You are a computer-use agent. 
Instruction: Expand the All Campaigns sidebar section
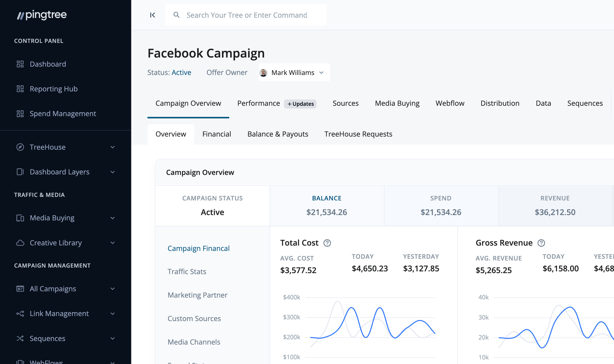pyautogui.click(x=113, y=289)
